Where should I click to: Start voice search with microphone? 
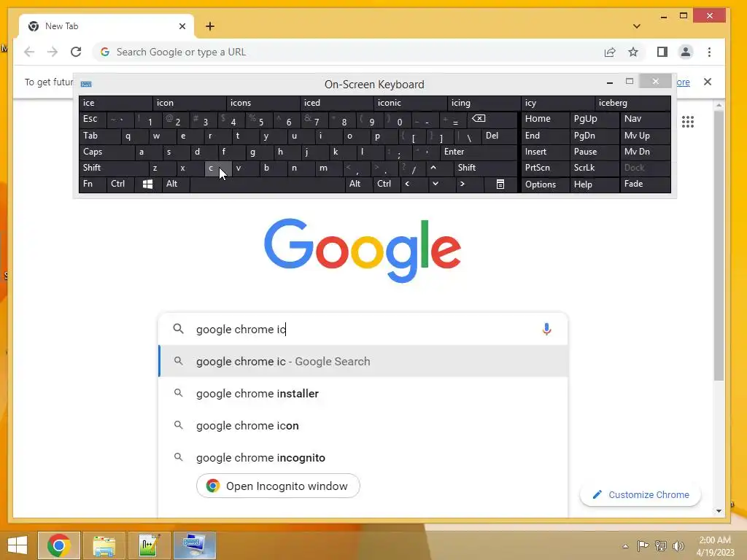pyautogui.click(x=546, y=329)
